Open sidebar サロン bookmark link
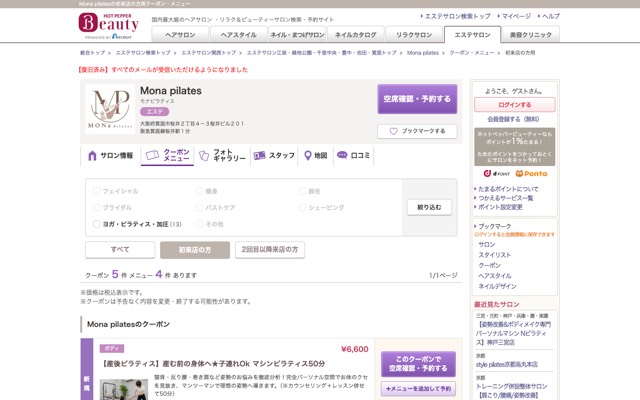640x400 pixels. (487, 244)
